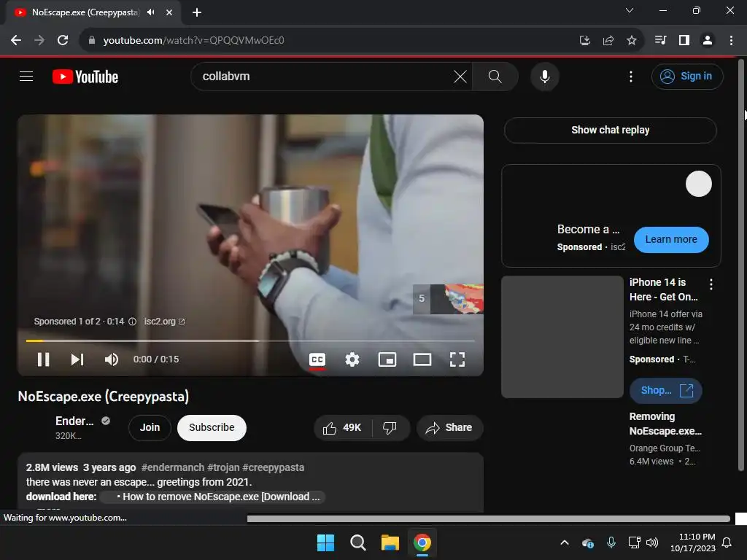Show hidden tray icons chevron
Image resolution: width=747 pixels, height=560 pixels.
pyautogui.click(x=565, y=542)
